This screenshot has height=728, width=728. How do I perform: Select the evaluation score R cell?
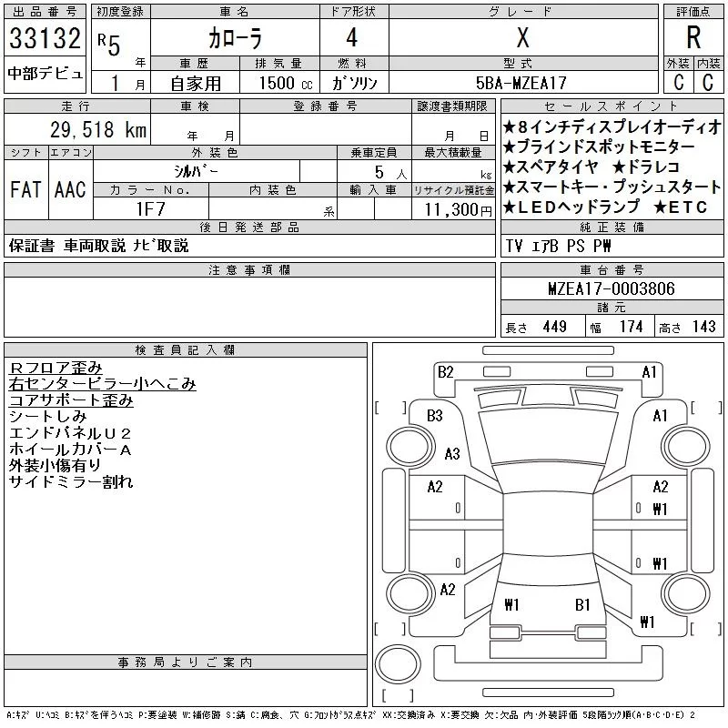click(693, 37)
